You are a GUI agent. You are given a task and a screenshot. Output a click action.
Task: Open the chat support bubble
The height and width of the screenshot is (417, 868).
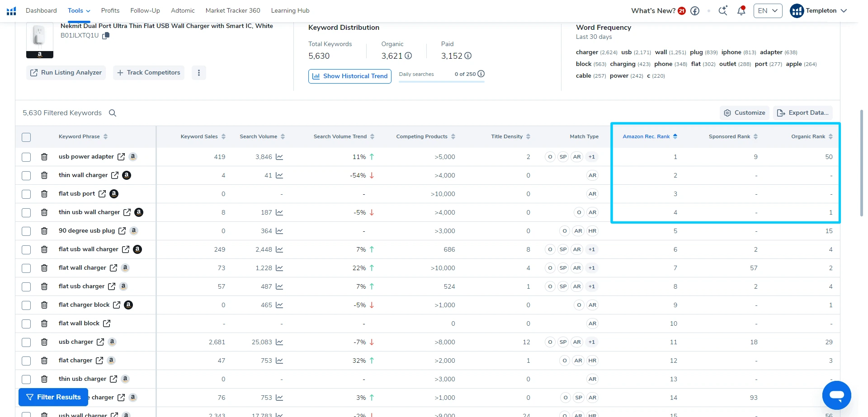[836, 395]
